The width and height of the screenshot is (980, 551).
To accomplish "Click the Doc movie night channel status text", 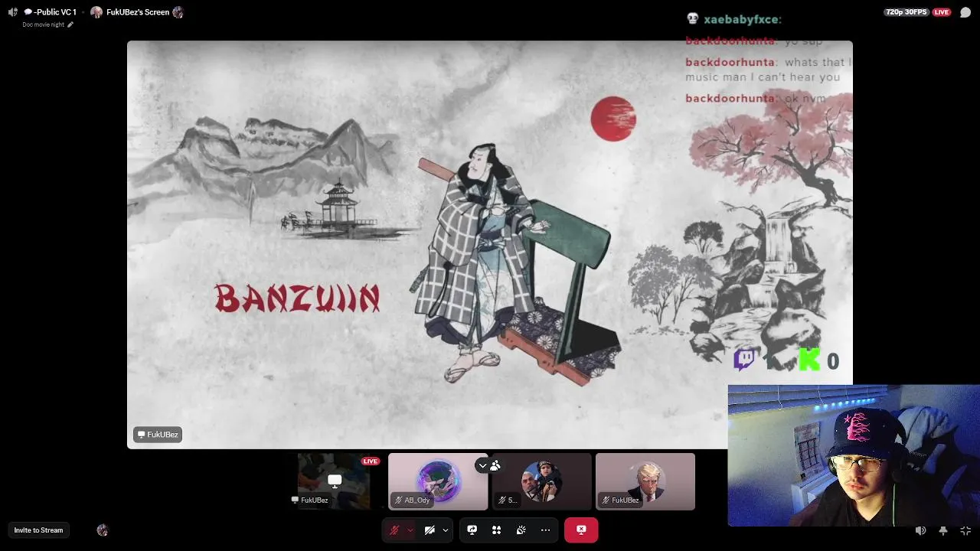I will point(44,24).
